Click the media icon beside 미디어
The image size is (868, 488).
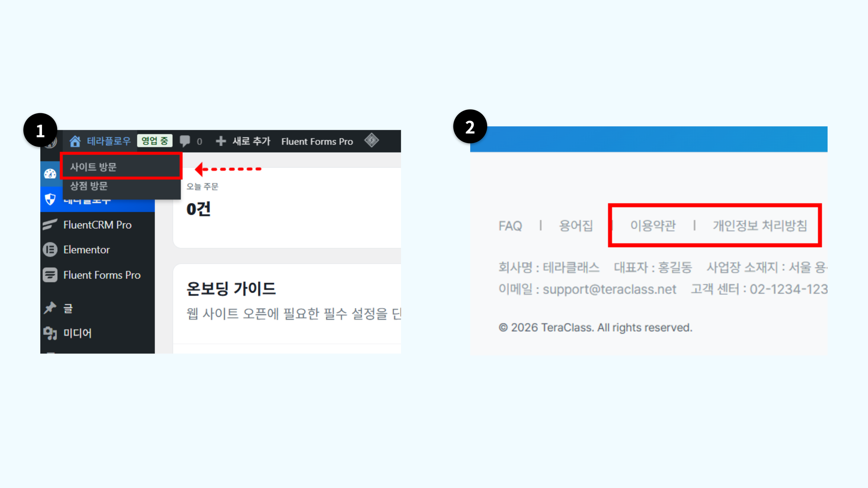click(x=50, y=333)
